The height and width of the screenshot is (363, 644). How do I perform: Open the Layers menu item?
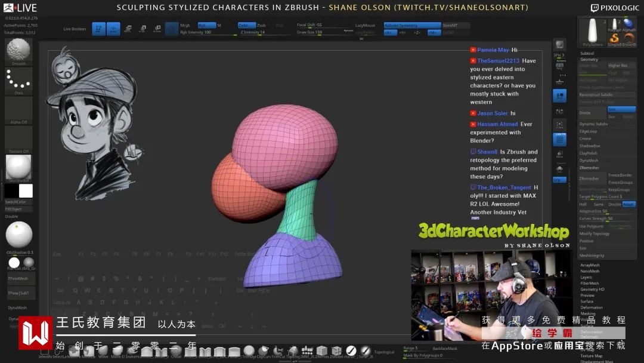[586, 278]
